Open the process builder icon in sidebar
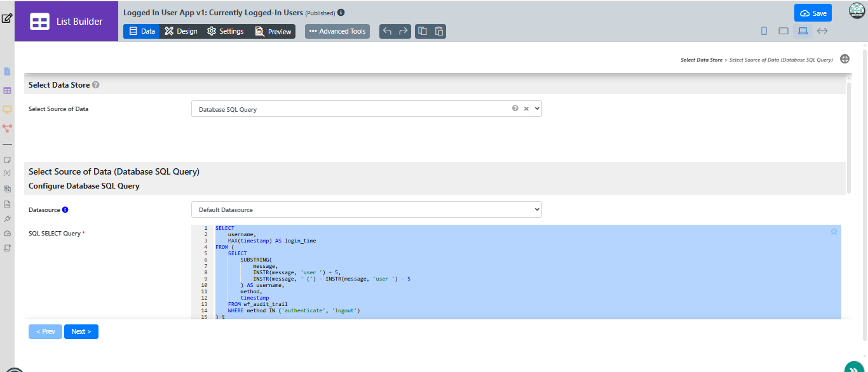868x372 pixels. (8, 128)
